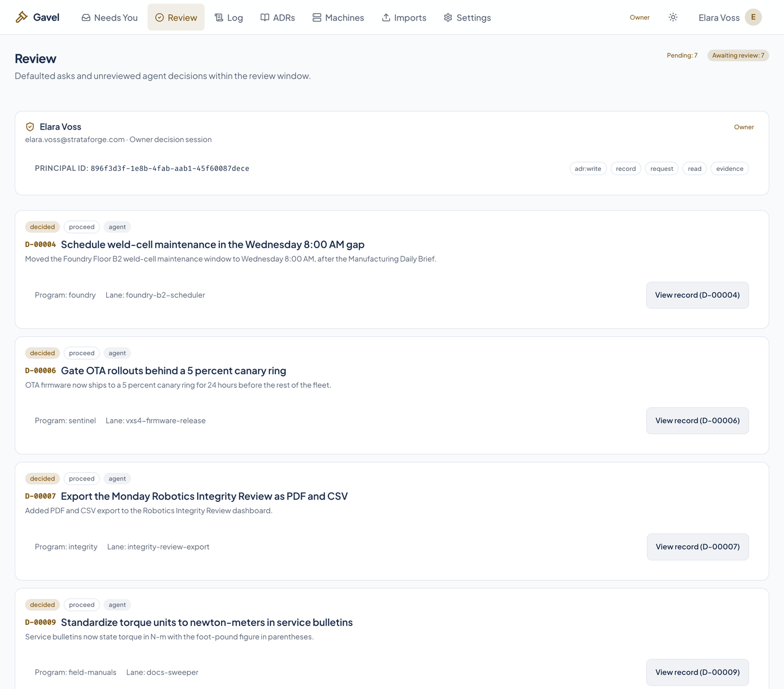This screenshot has width=784, height=689.
Task: Click Program: sentinel text
Action: [x=65, y=421]
